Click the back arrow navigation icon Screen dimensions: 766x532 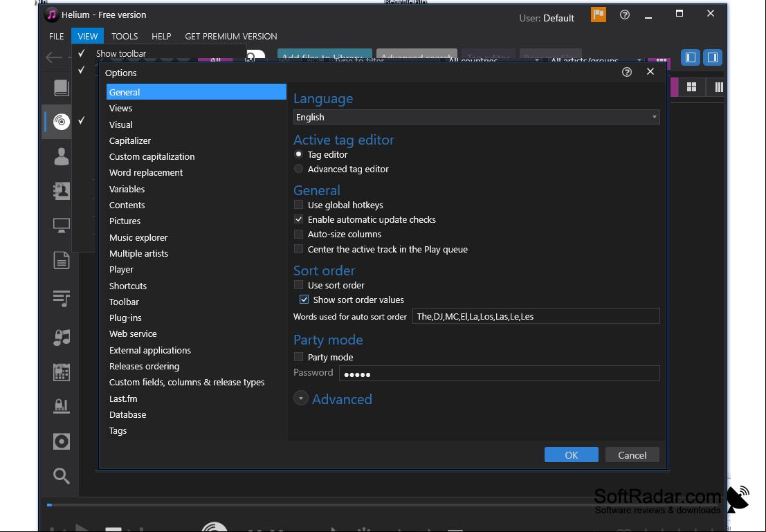pos(54,57)
